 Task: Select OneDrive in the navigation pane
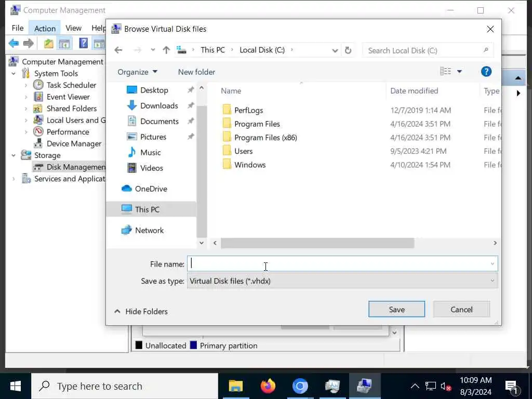[x=151, y=189]
